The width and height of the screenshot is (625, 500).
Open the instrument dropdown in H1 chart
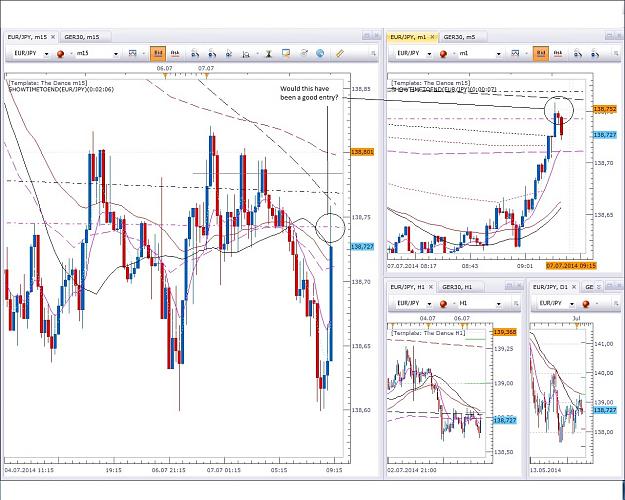point(429,304)
